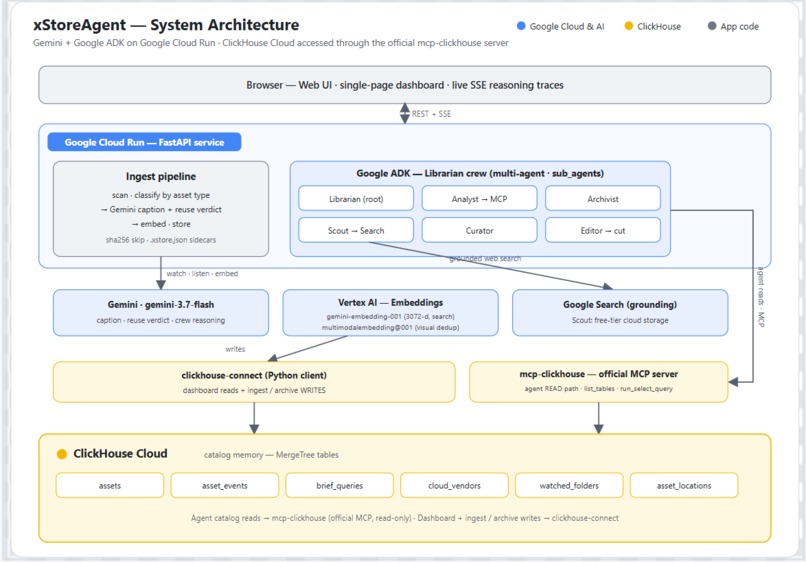Click the 'agent reads · MCP' vertical label
Image resolution: width=806 pixels, height=562 pixels.
click(x=761, y=297)
